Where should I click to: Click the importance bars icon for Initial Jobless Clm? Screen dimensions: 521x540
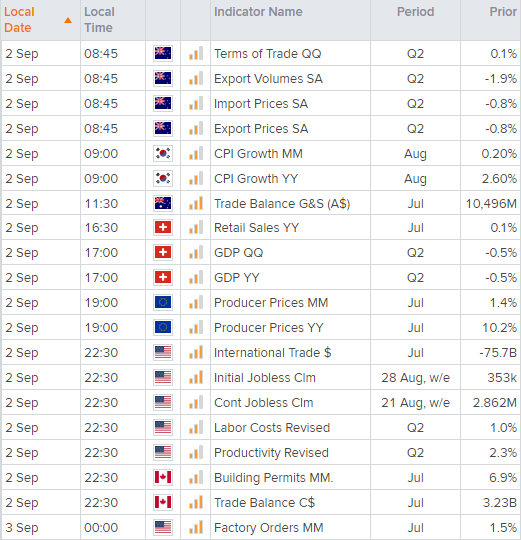coord(196,377)
